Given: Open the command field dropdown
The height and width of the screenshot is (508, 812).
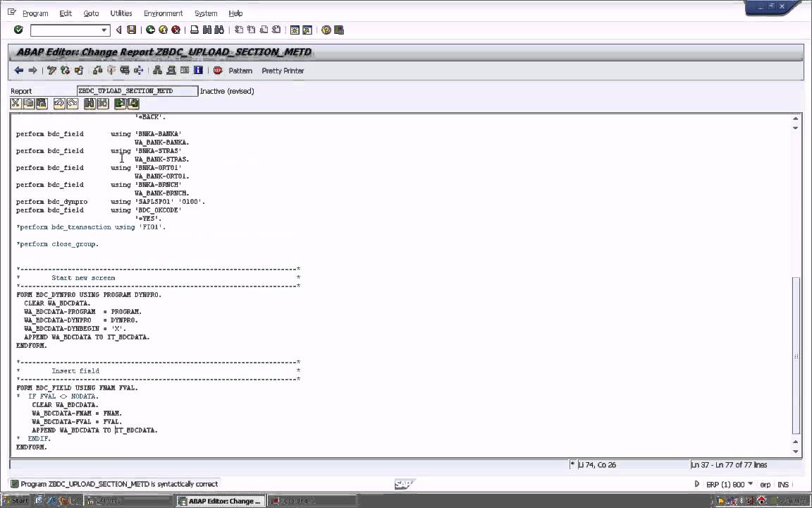Looking at the screenshot, I should (104, 30).
